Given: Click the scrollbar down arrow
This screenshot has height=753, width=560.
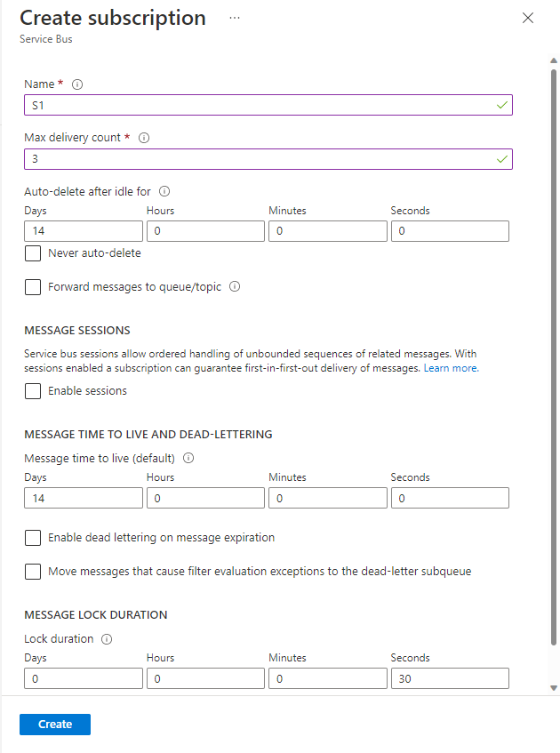Looking at the screenshot, I should coord(554,688).
